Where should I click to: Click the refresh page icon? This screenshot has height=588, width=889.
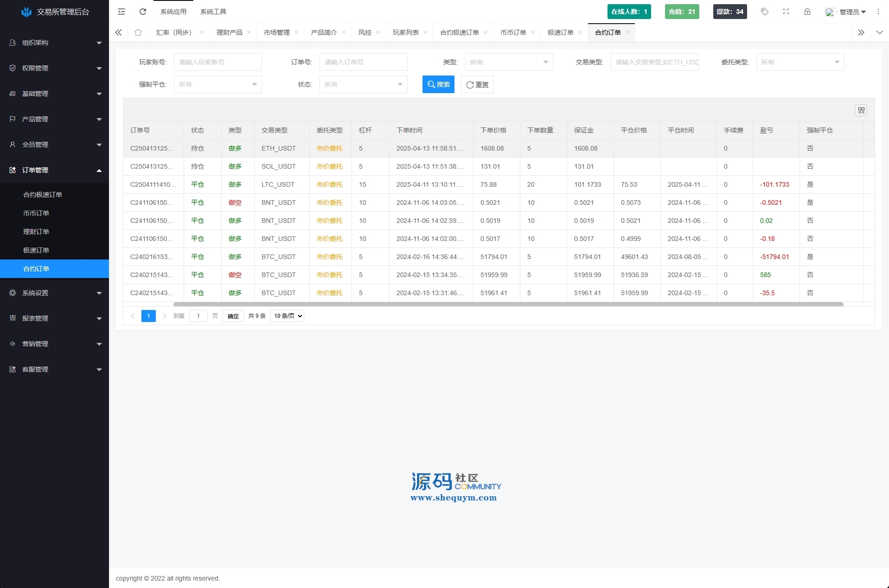pos(143,12)
